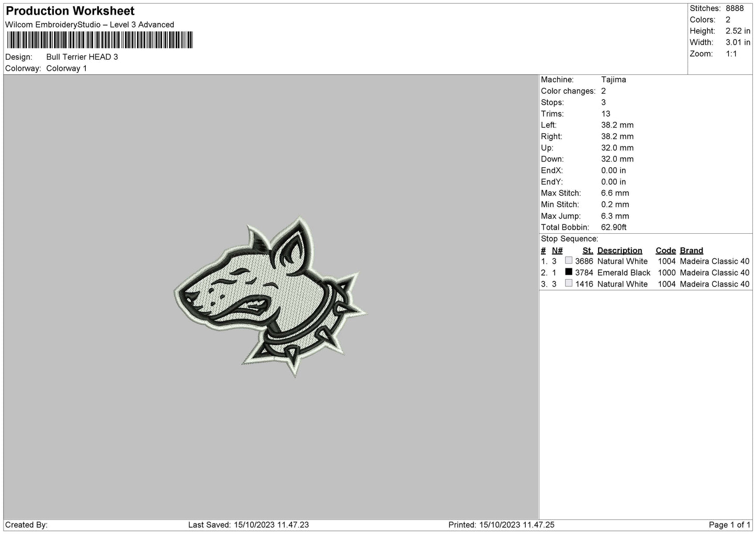Screen dimensions: 756x534
Task: Click the 'Created By:' footer label
Action: pyautogui.click(x=26, y=525)
